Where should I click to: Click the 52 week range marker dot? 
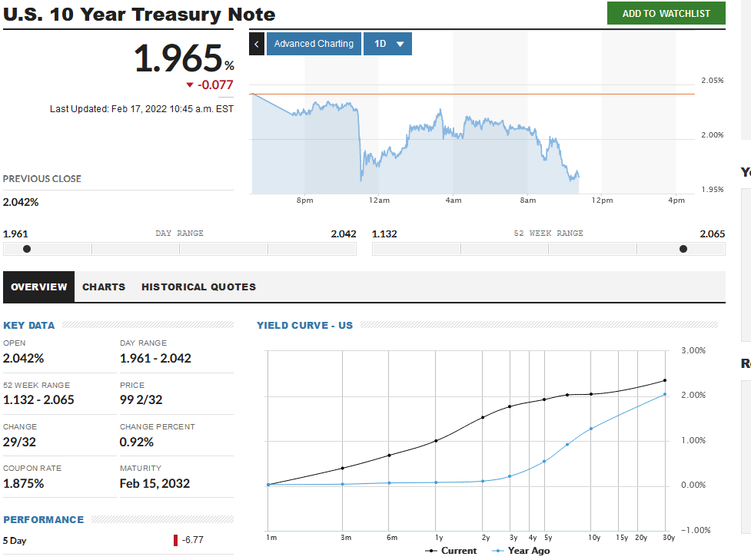click(683, 249)
